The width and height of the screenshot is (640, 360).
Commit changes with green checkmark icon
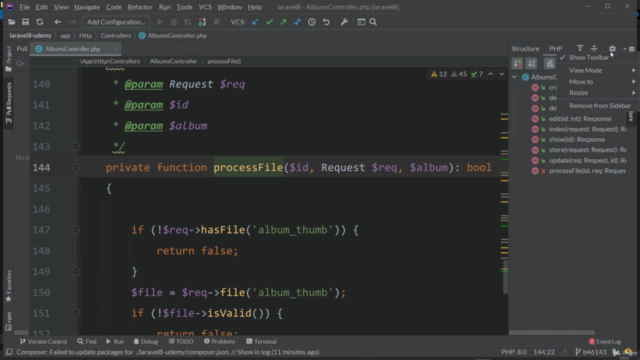[269, 22]
